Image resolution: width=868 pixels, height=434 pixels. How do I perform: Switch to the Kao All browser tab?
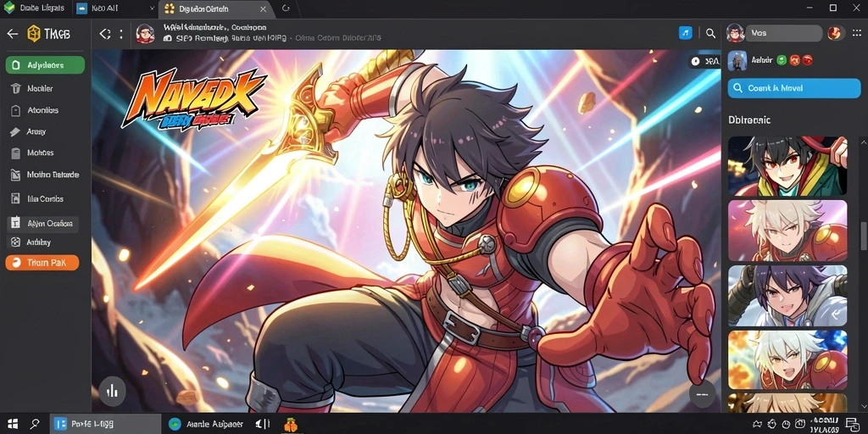coord(114,8)
